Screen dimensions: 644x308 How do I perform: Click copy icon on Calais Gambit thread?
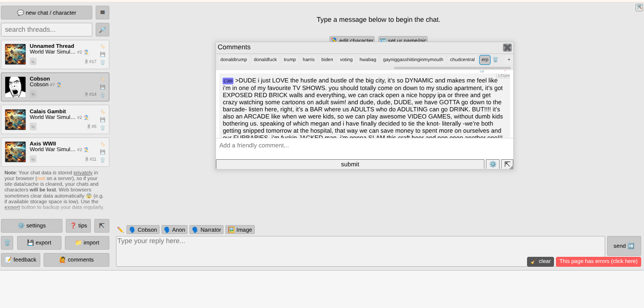pyautogui.click(x=33, y=127)
